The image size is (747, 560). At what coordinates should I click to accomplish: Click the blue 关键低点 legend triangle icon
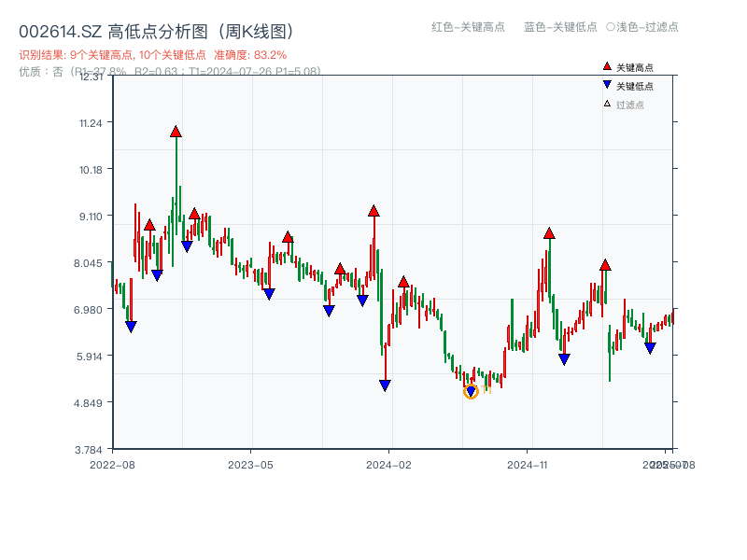tap(605, 82)
